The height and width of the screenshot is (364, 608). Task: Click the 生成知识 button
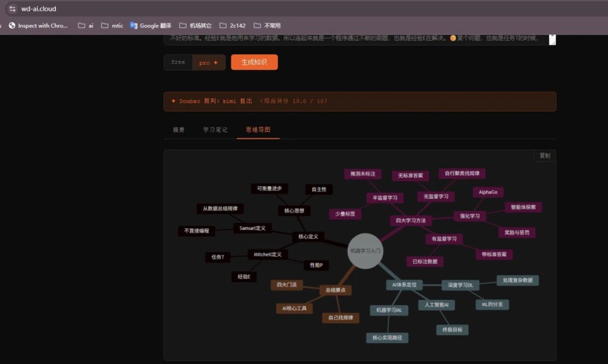click(x=254, y=62)
